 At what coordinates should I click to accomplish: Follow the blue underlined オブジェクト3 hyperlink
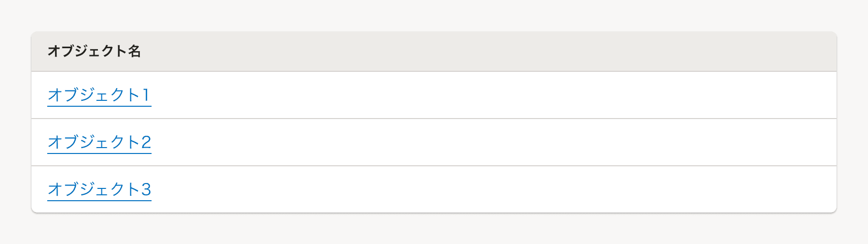pos(99,189)
